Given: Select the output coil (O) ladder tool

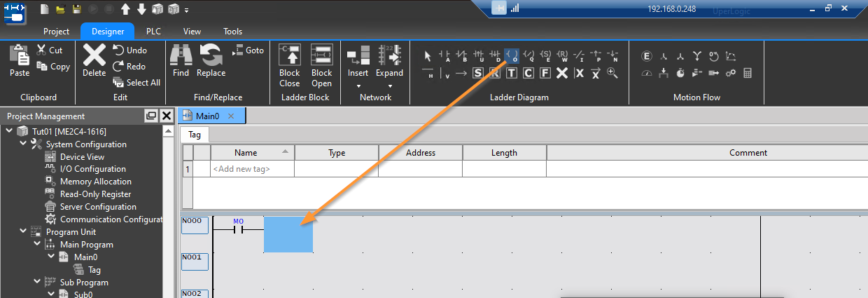Looking at the screenshot, I should (512, 55).
